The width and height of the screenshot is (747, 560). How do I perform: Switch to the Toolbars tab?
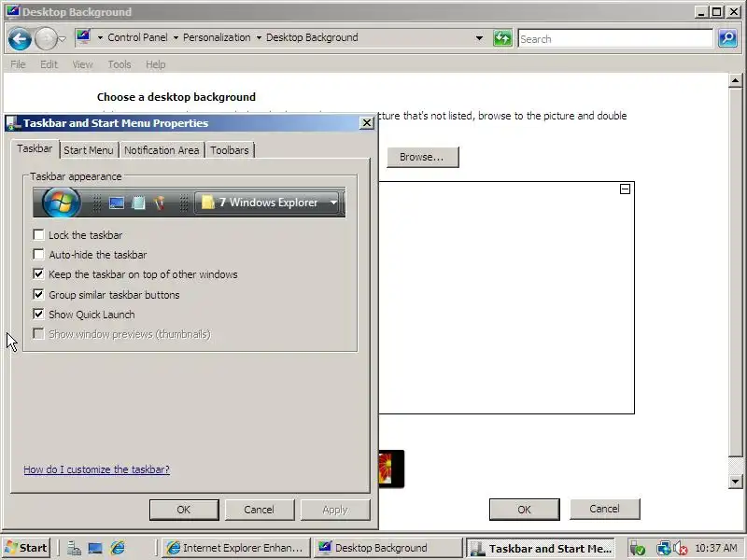pos(230,150)
